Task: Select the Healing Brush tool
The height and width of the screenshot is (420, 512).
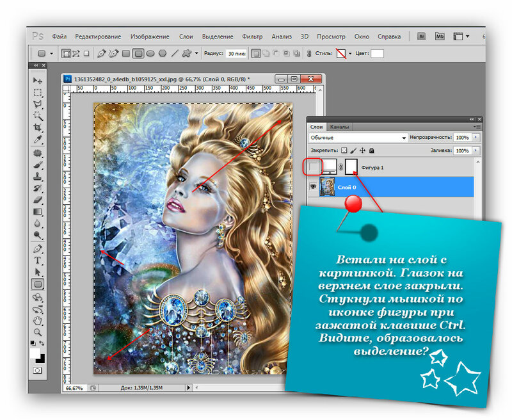Action: (38, 153)
